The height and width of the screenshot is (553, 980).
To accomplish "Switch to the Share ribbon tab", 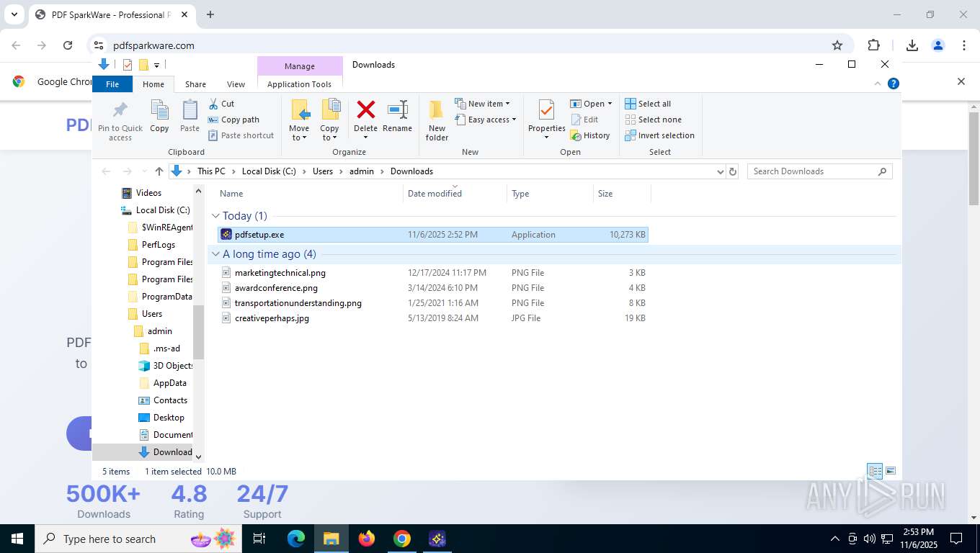I will click(x=195, y=84).
